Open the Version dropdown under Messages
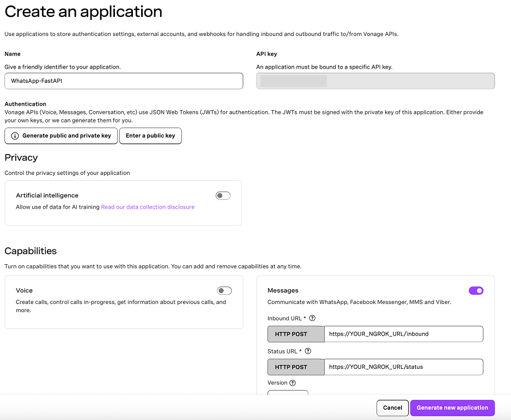 [x=288, y=392]
